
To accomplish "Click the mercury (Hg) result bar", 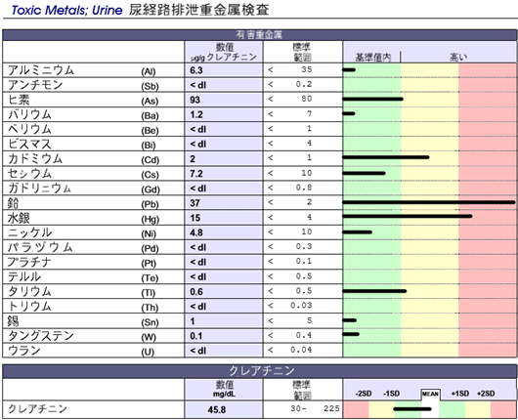I will pyautogui.click(x=408, y=216).
